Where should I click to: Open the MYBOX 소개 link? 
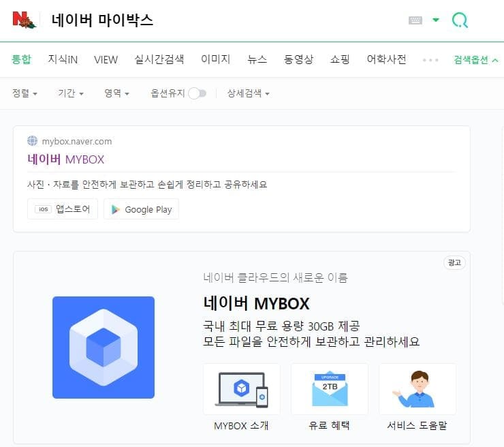point(241,426)
